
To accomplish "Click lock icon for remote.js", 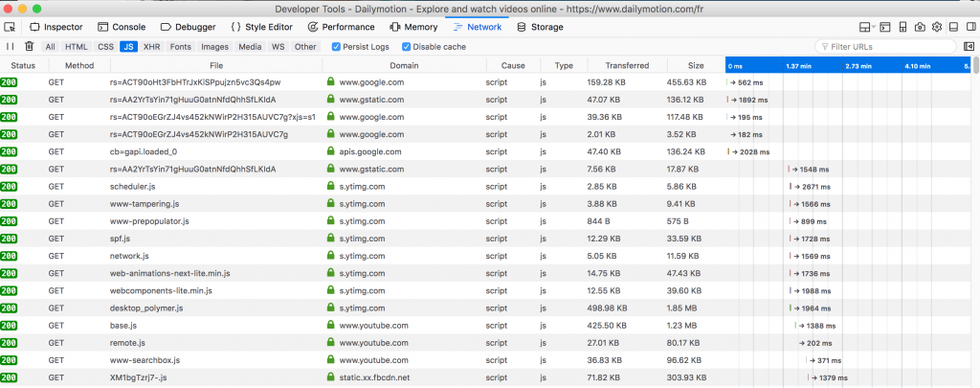I will (330, 342).
